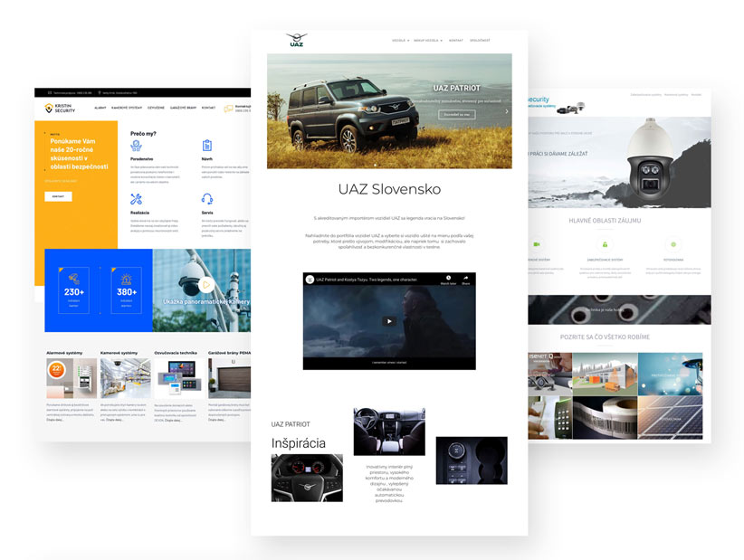Click the Poradenstvo icon

pos(136,146)
